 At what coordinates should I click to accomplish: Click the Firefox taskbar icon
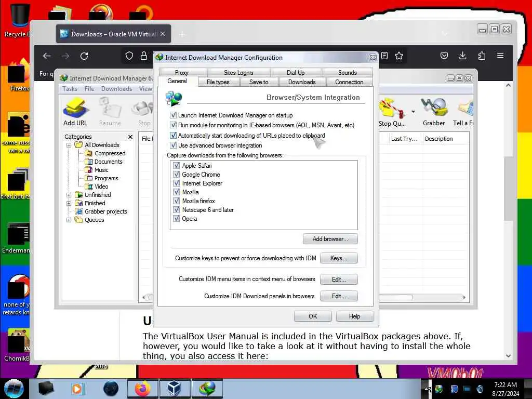[142, 389]
